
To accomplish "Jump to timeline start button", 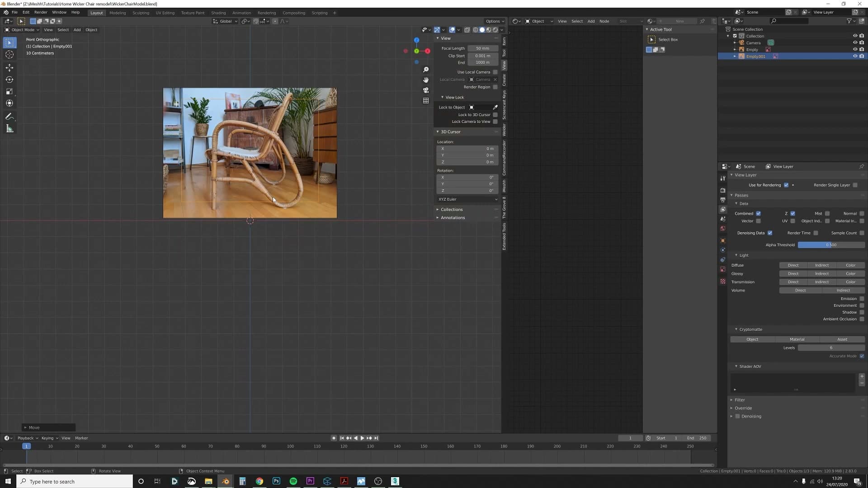I will pyautogui.click(x=342, y=438).
